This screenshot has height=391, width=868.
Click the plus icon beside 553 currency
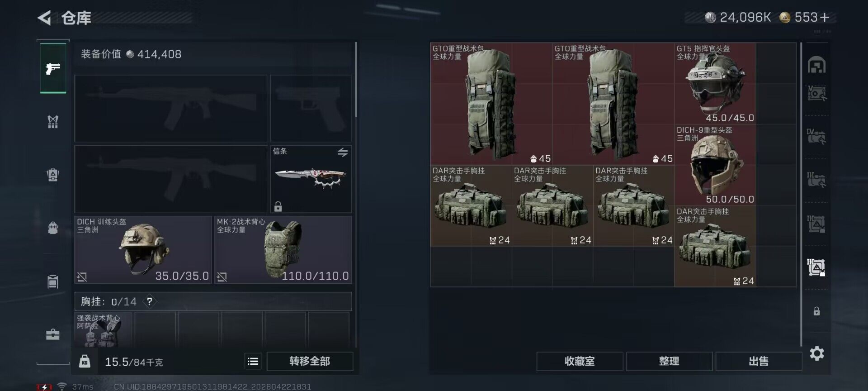coord(825,17)
